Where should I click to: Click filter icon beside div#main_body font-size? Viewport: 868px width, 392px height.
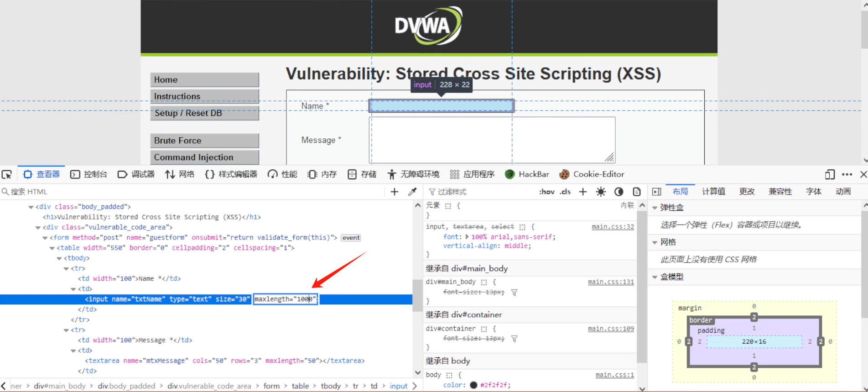coord(515,293)
